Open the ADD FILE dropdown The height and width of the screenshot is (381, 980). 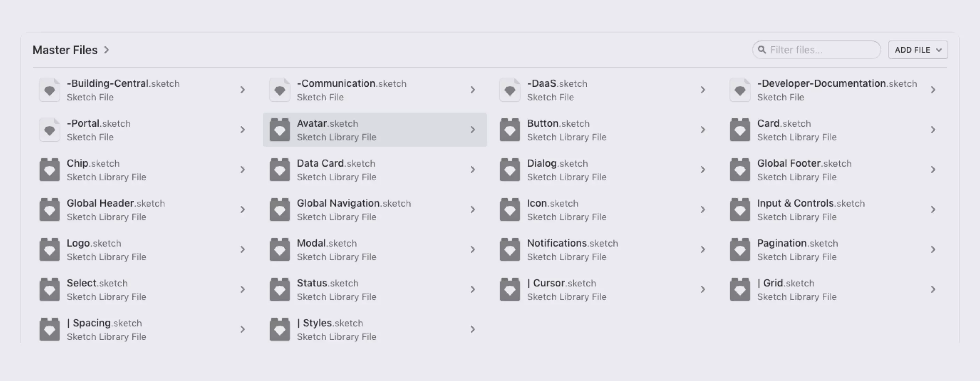(918, 49)
